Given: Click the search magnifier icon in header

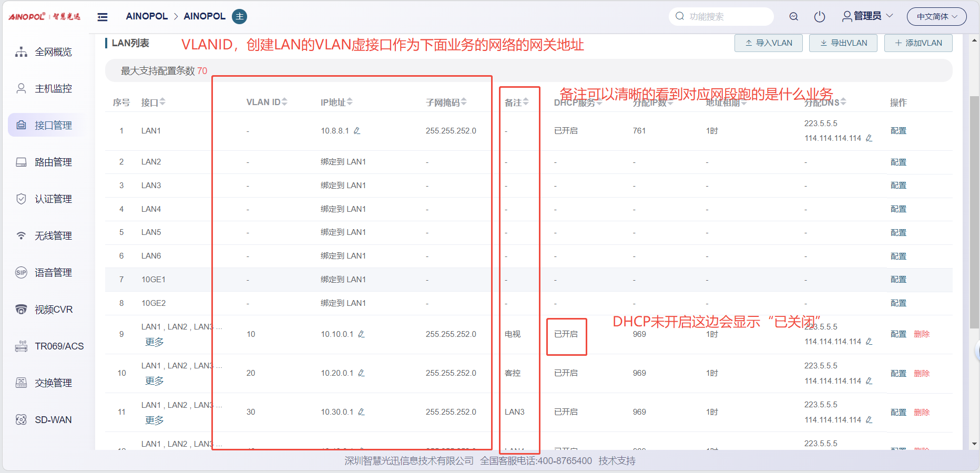Looking at the screenshot, I should (793, 17).
